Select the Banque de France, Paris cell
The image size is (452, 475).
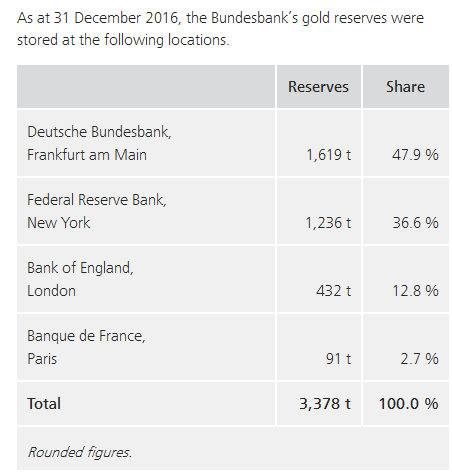146,347
